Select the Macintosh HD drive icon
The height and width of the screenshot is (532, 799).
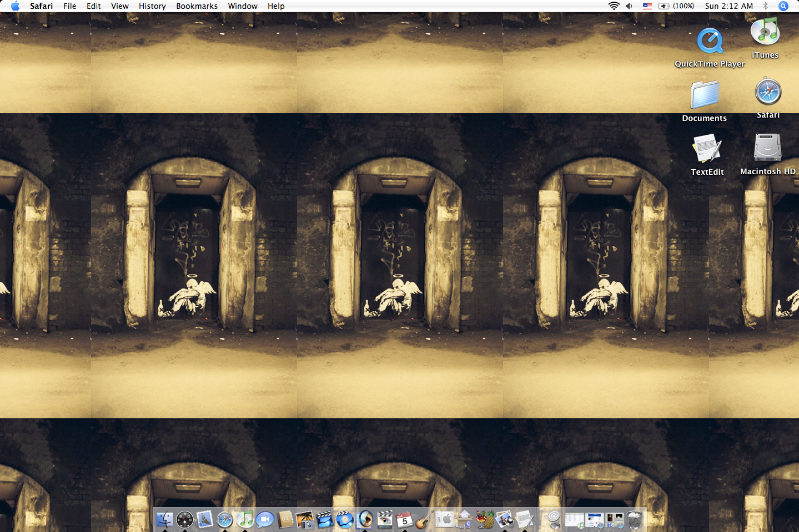pos(768,154)
